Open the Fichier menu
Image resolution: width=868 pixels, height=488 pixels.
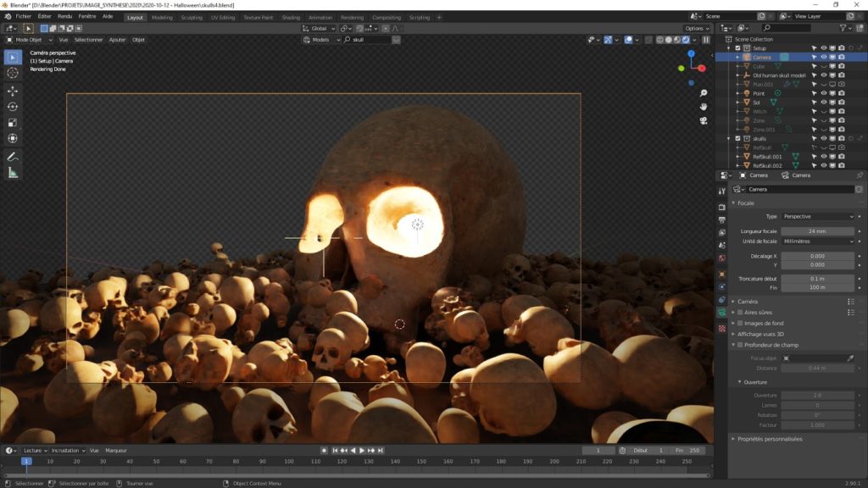[23, 17]
